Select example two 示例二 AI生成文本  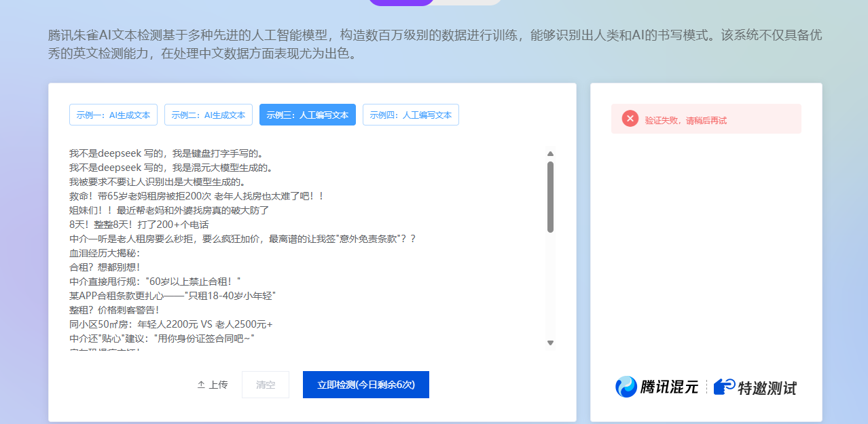[209, 115]
